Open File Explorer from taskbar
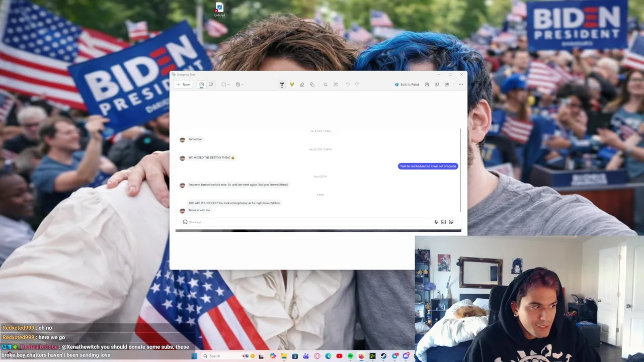The image size is (644, 362). (284, 356)
